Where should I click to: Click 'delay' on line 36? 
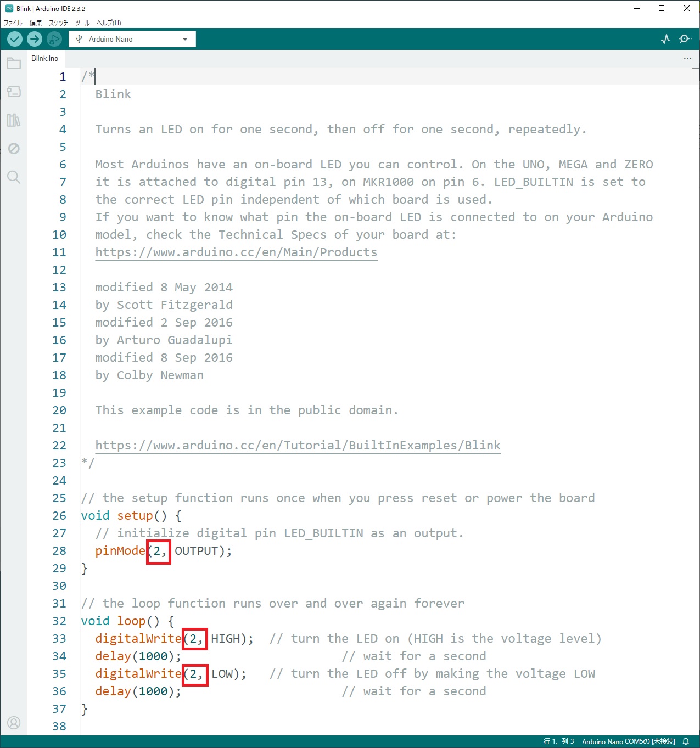pyautogui.click(x=113, y=691)
